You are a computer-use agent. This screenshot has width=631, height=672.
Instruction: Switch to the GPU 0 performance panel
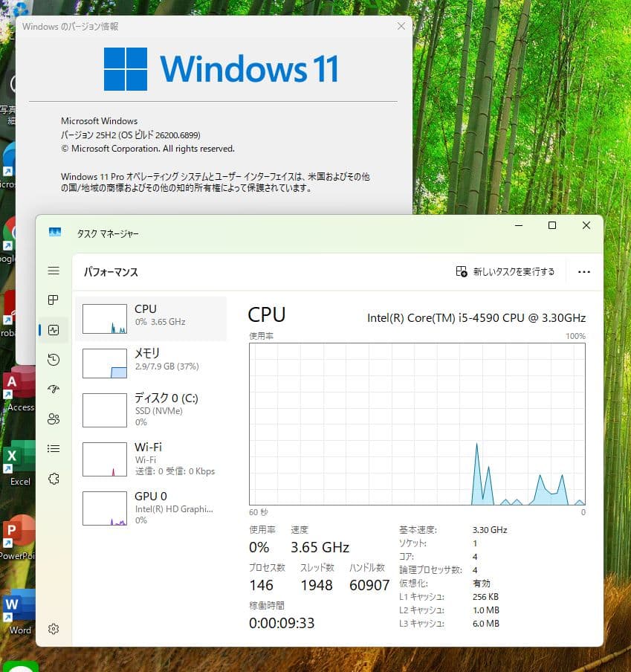click(x=149, y=508)
